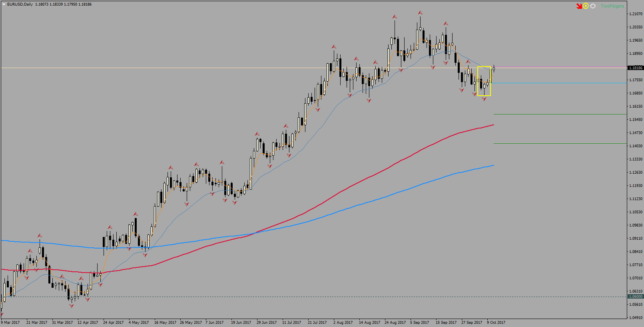Click the 9 Oct 2017 date label

click(x=496, y=323)
